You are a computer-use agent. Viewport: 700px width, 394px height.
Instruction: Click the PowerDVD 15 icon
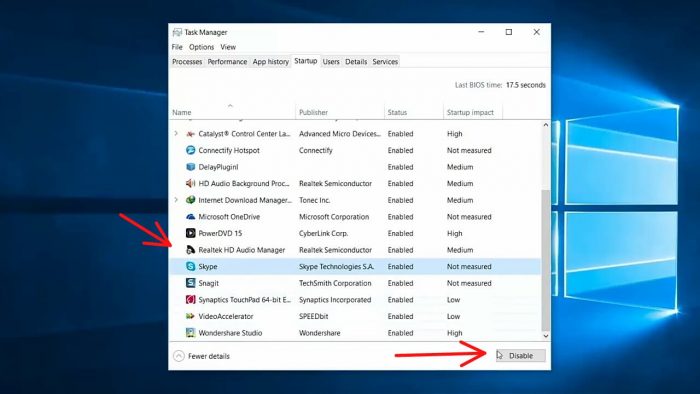(191, 233)
